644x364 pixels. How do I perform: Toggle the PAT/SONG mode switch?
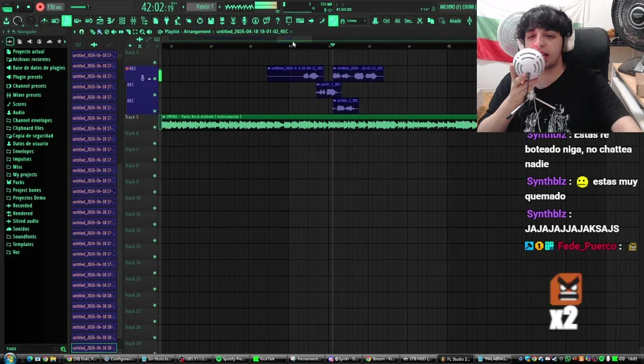coord(6,7)
